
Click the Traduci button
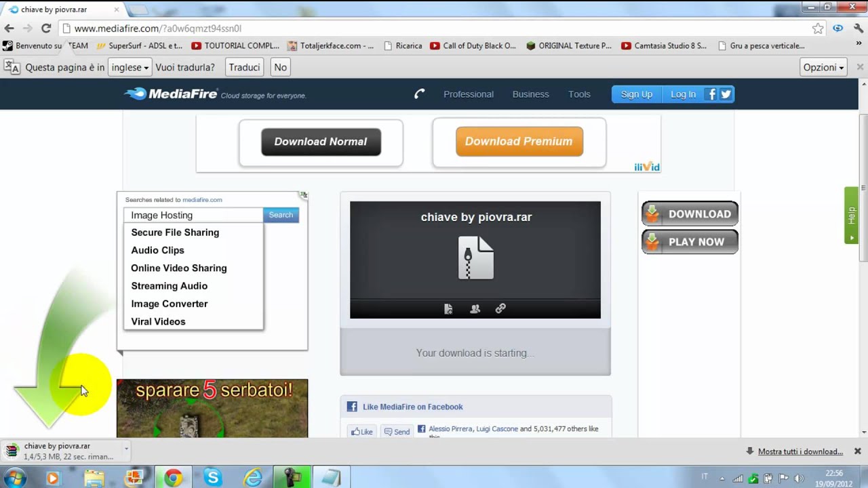[244, 67]
